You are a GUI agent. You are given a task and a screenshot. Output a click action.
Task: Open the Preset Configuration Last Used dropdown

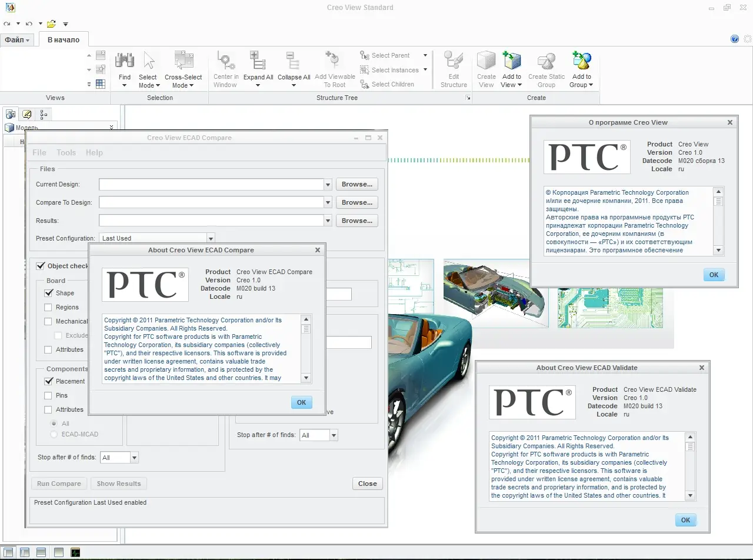(211, 238)
